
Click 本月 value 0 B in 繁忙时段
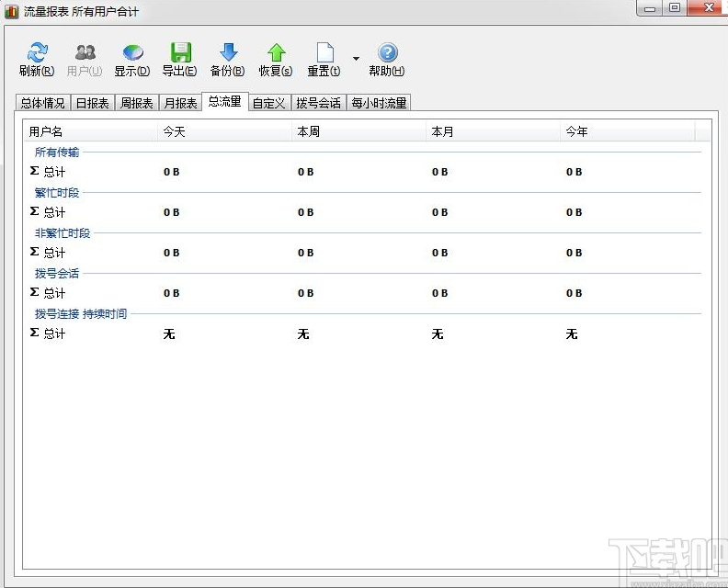pyautogui.click(x=439, y=212)
